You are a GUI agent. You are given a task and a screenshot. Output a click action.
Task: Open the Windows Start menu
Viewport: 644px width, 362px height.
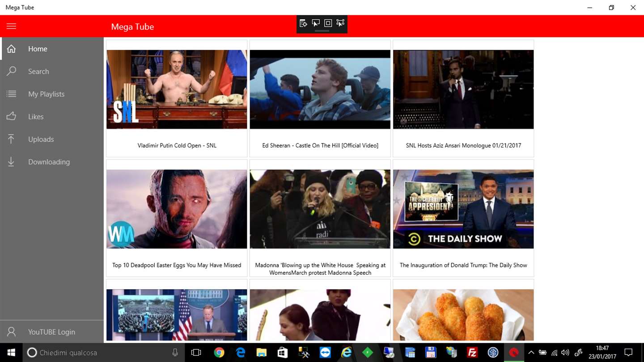(11, 353)
